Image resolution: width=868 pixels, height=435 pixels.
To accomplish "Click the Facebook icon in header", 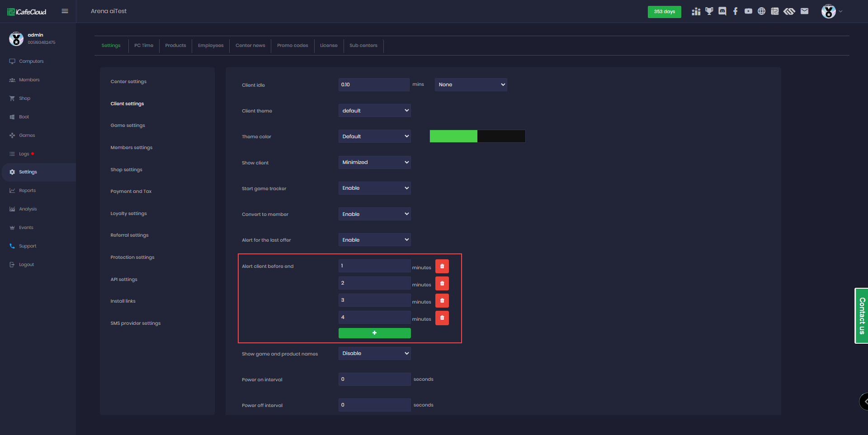I will point(736,11).
